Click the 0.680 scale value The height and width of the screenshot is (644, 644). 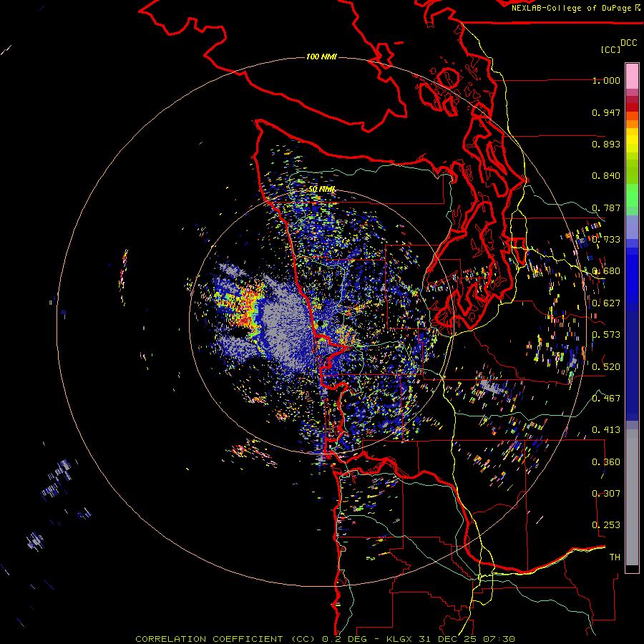point(606,271)
